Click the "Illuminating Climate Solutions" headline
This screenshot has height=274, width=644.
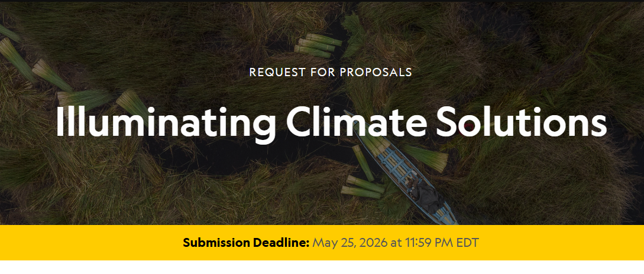pos(331,122)
